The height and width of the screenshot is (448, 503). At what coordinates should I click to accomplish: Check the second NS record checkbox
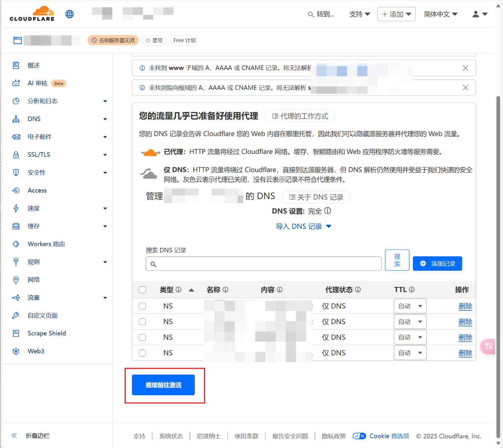(x=142, y=322)
